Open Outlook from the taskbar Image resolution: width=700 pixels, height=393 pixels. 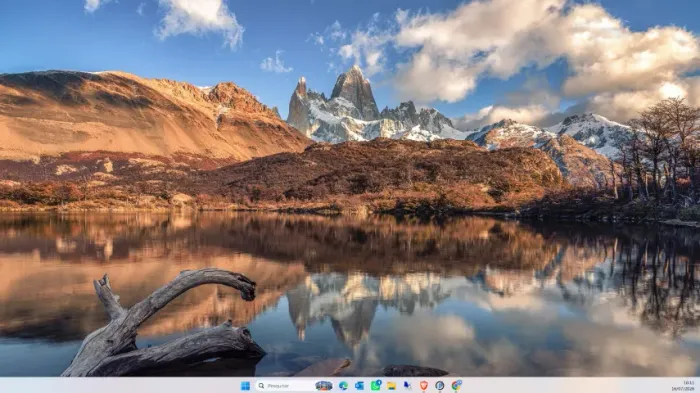[359, 386]
